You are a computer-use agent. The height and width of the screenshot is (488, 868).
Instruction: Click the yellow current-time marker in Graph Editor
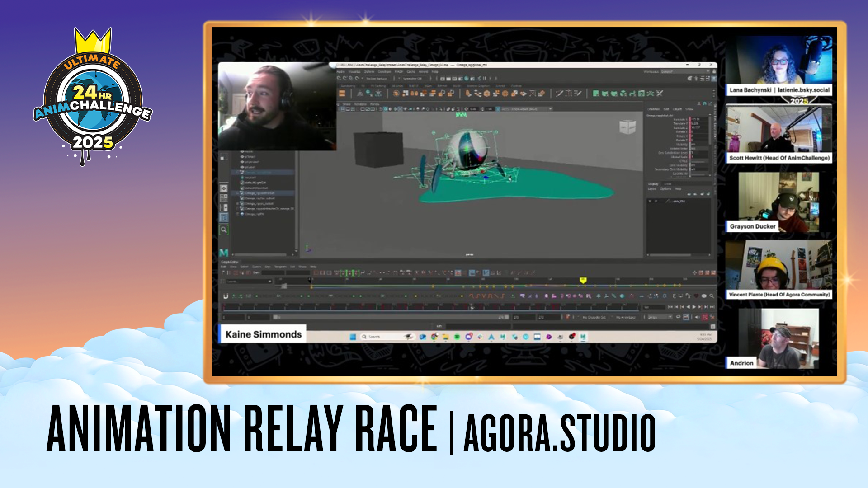pyautogui.click(x=583, y=280)
